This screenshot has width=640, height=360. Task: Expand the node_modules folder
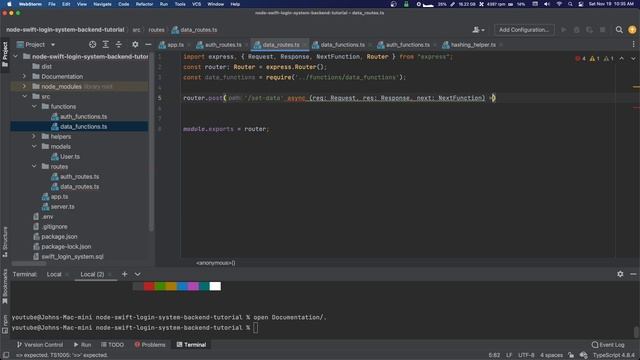coord(24,87)
